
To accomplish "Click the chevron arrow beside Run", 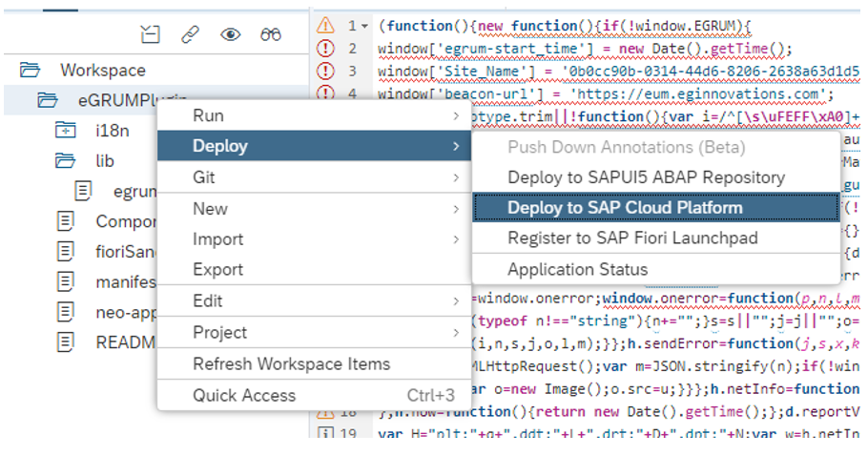I will 456,115.
